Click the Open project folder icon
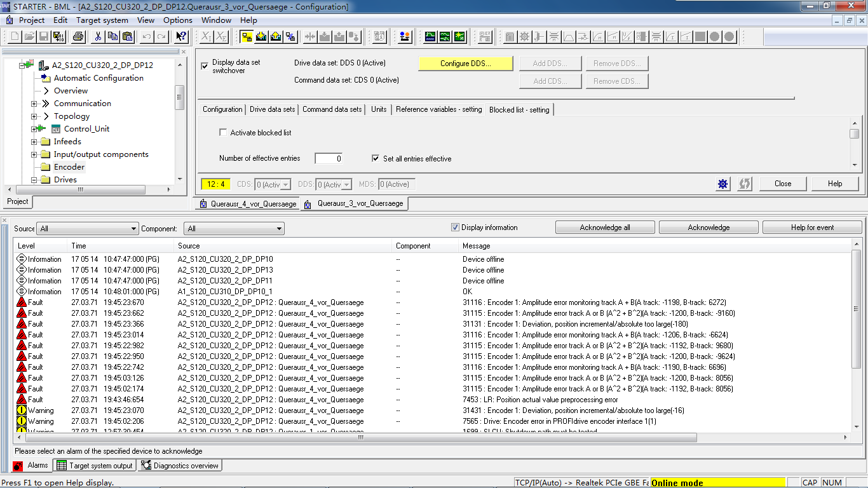 click(x=29, y=36)
